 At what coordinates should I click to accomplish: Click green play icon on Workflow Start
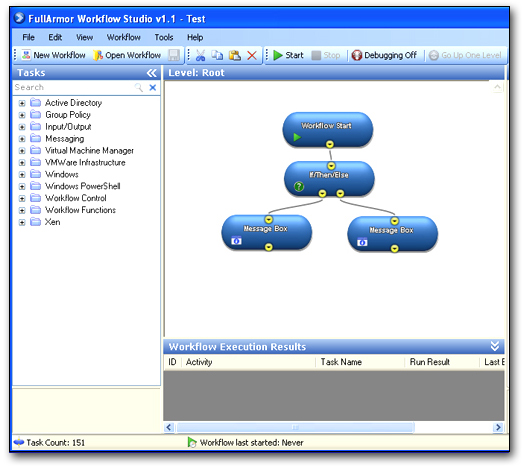click(297, 137)
